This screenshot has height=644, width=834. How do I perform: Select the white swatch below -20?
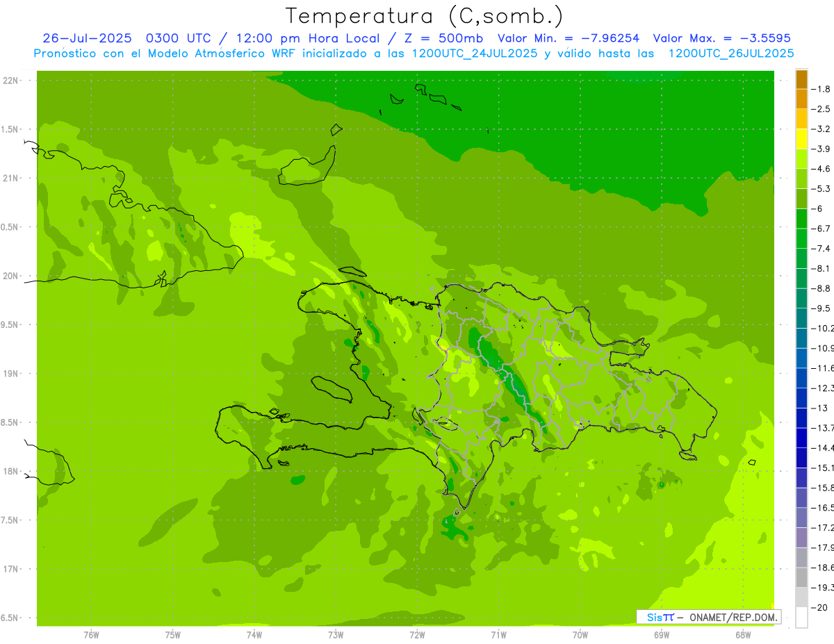point(801,617)
